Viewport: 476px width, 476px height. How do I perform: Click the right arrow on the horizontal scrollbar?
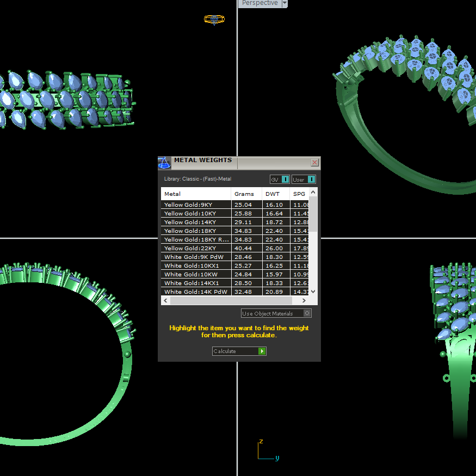coord(304,300)
